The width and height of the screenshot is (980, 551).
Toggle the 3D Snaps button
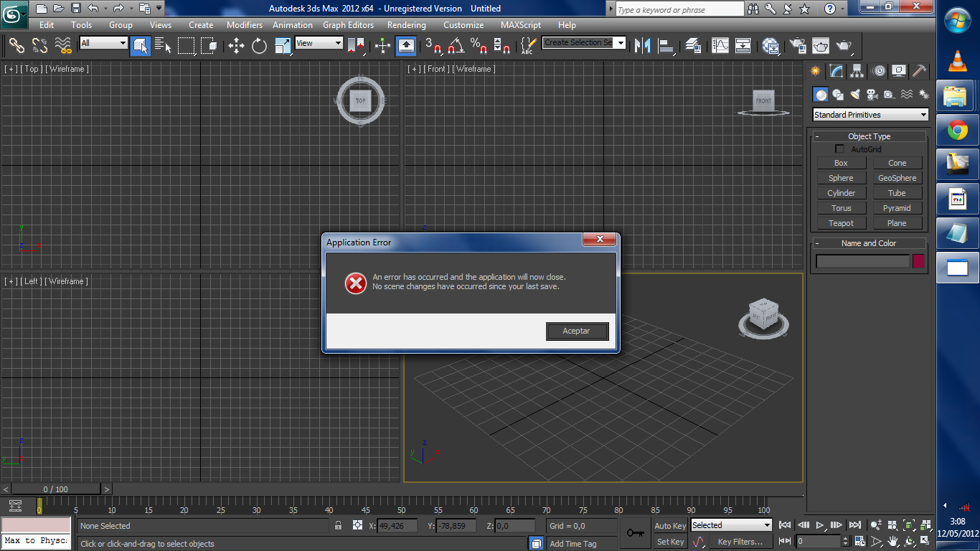[x=433, y=46]
